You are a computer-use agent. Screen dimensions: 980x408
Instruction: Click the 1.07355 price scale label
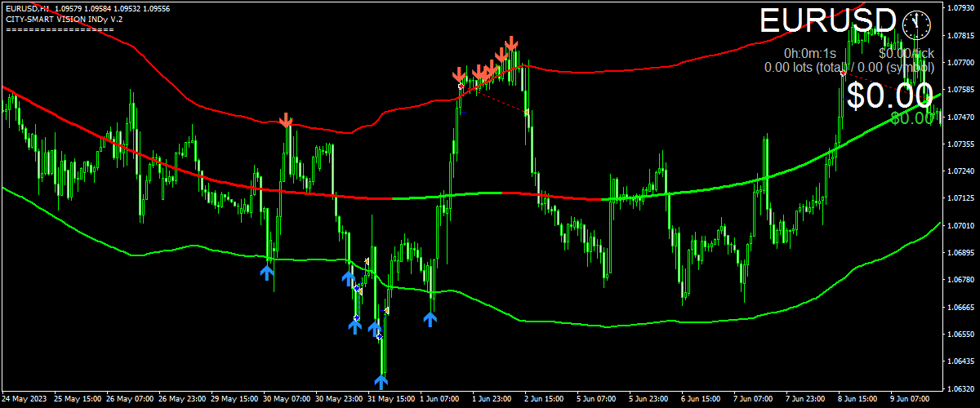tap(962, 144)
